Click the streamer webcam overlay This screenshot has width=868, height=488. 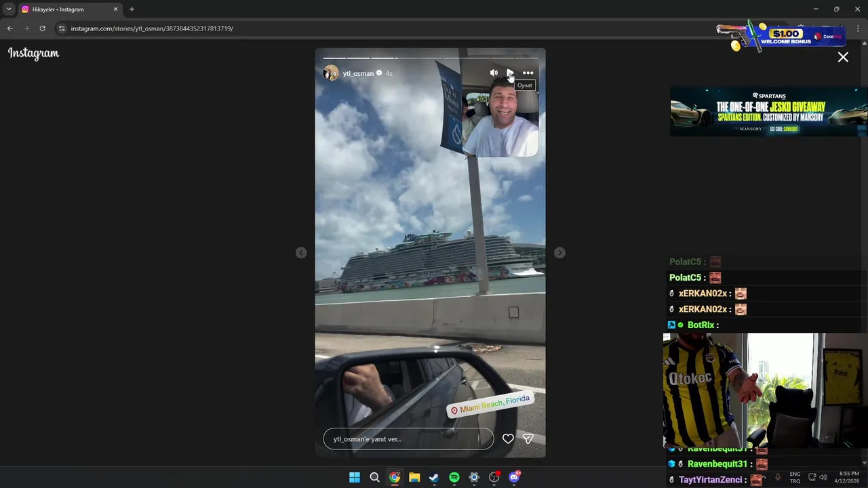[765, 390]
